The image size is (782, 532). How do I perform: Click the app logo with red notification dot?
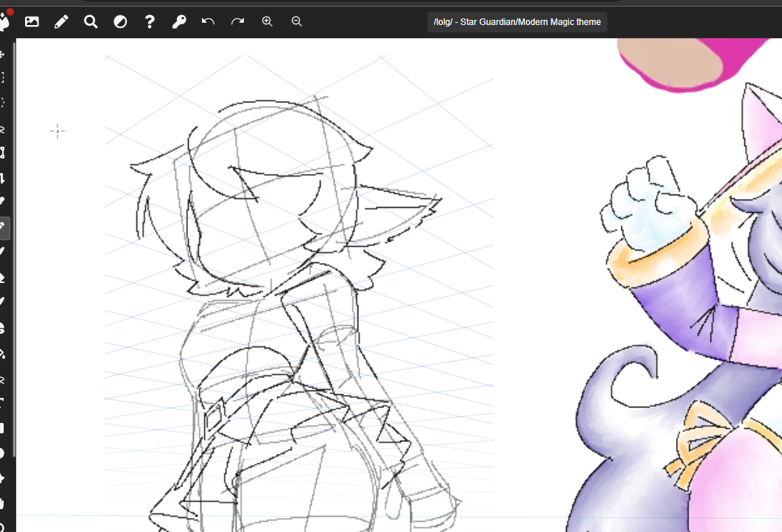5,20
